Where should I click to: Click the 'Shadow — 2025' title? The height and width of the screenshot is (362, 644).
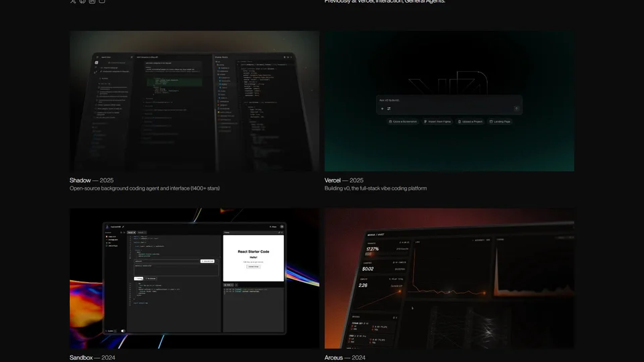pyautogui.click(x=92, y=180)
